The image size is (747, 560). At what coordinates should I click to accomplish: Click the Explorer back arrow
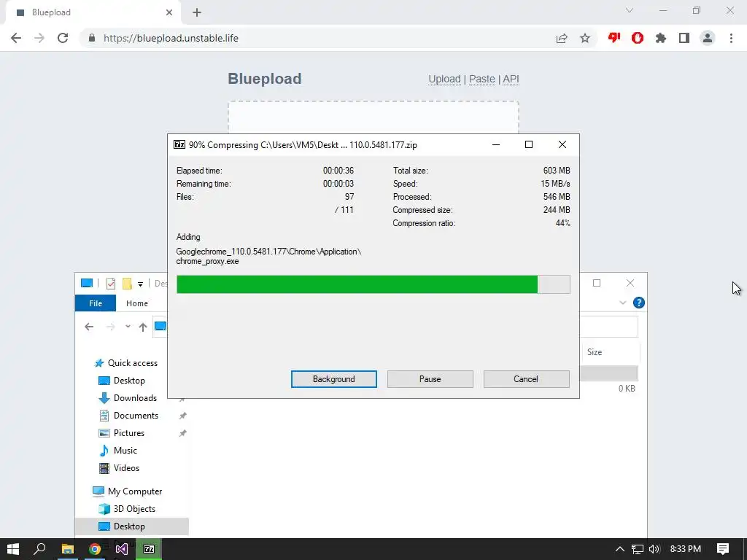[89, 327]
